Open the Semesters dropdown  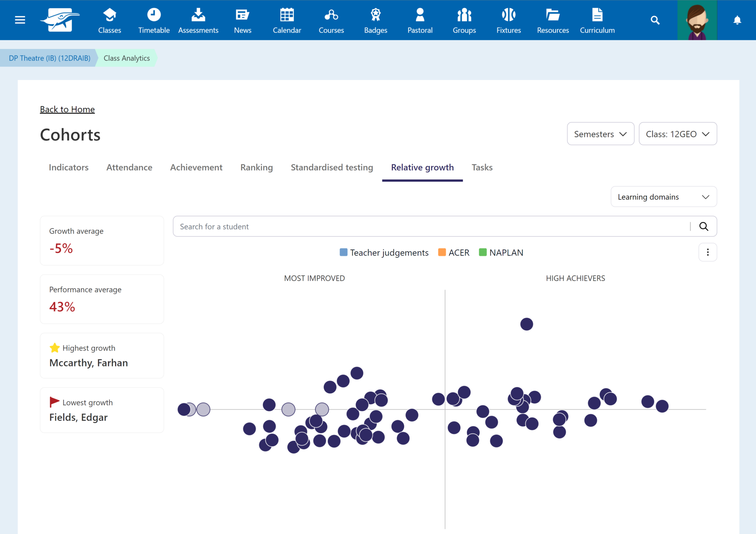click(600, 134)
